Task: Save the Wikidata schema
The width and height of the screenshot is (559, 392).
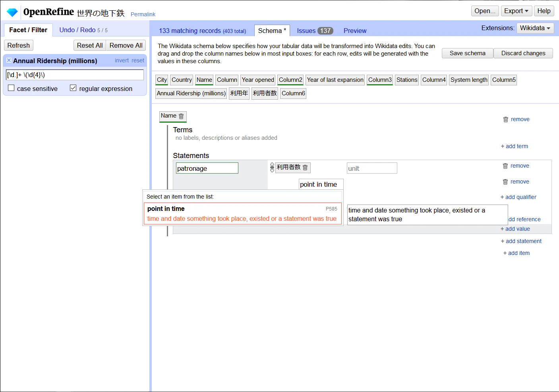Action: click(x=468, y=53)
